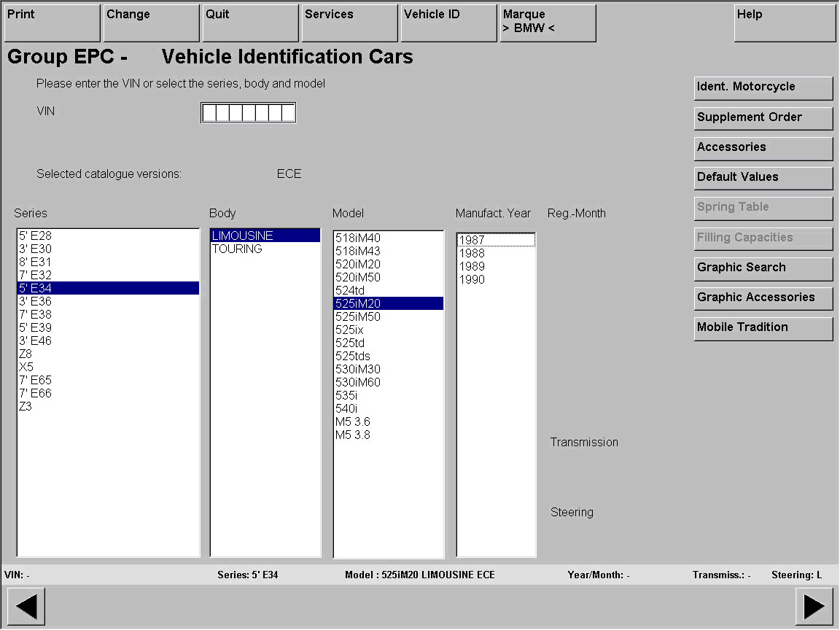This screenshot has width=840, height=630.
Task: Open the Accessories section
Action: [763, 148]
